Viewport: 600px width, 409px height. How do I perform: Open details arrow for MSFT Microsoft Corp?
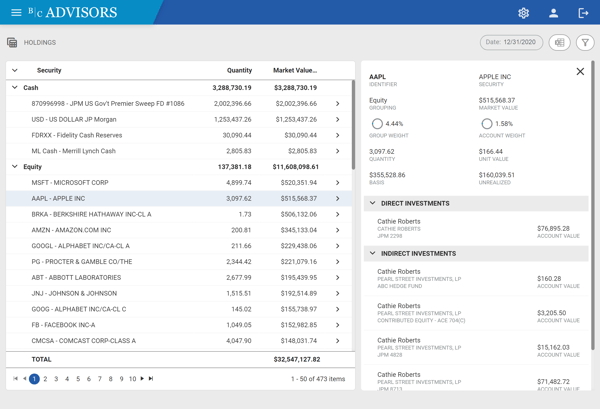[x=338, y=183]
